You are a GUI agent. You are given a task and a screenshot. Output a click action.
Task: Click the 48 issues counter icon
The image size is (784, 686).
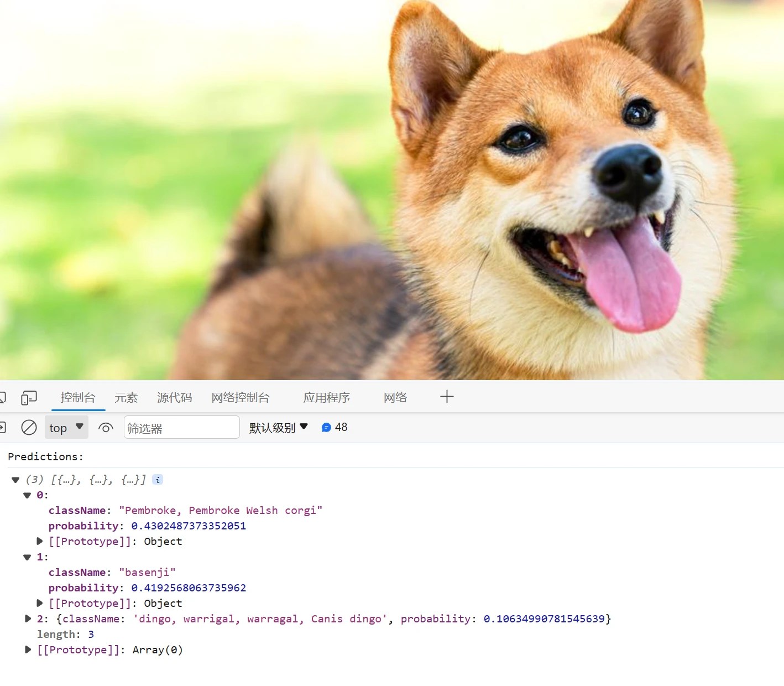334,427
